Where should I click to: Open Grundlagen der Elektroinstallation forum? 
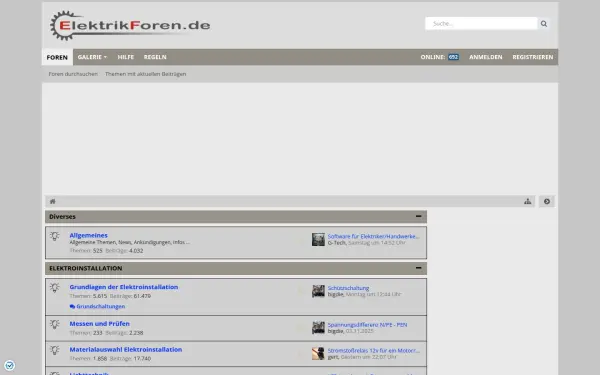point(124,287)
